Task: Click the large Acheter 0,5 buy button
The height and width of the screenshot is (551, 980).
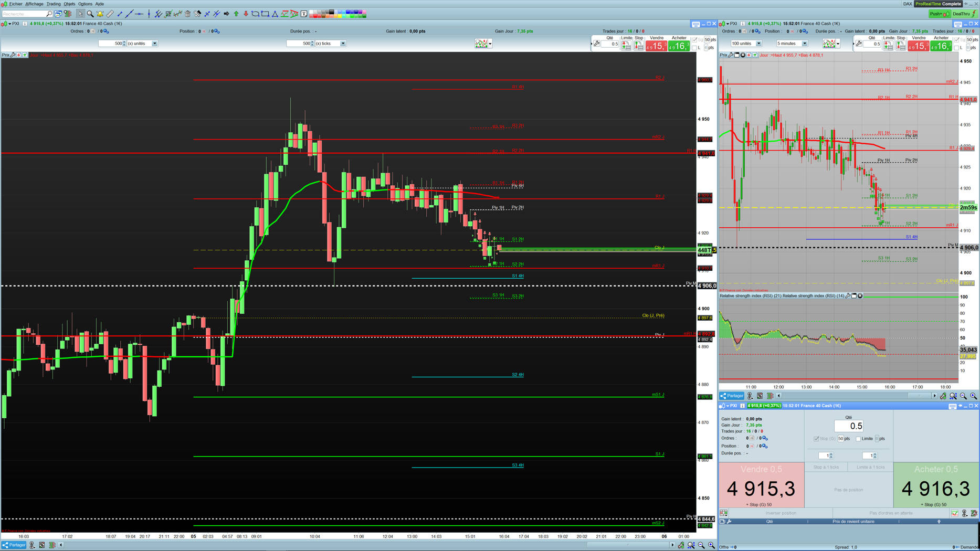Action: (936, 485)
